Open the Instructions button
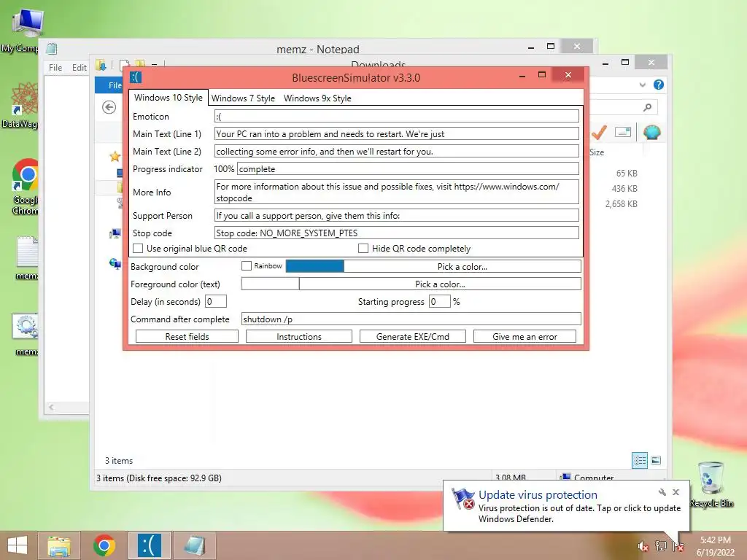Viewport: 747px width, 560px height. click(x=298, y=336)
